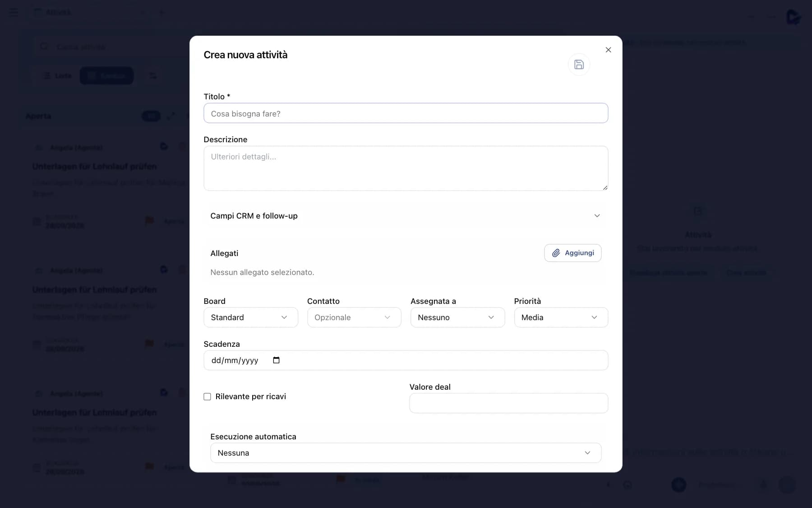The image size is (812, 508).
Task: Click the Scadenza date field
Action: [x=406, y=360]
